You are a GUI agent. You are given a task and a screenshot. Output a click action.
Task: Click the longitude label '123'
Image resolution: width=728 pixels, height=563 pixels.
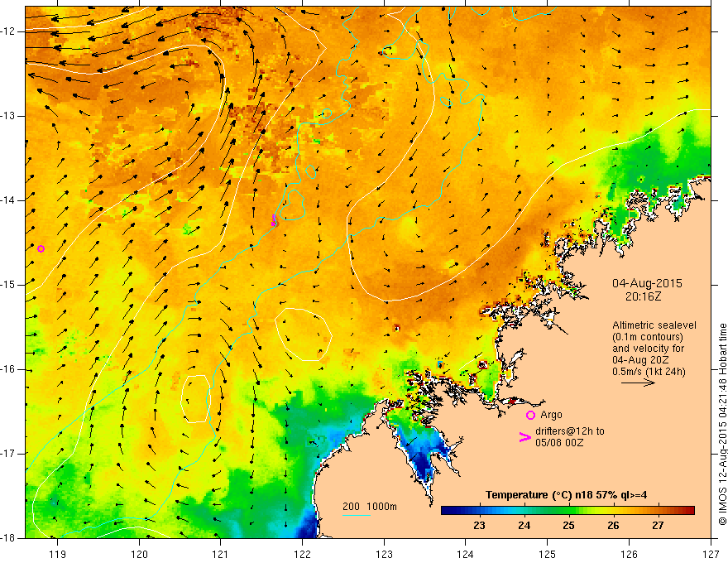click(x=384, y=554)
